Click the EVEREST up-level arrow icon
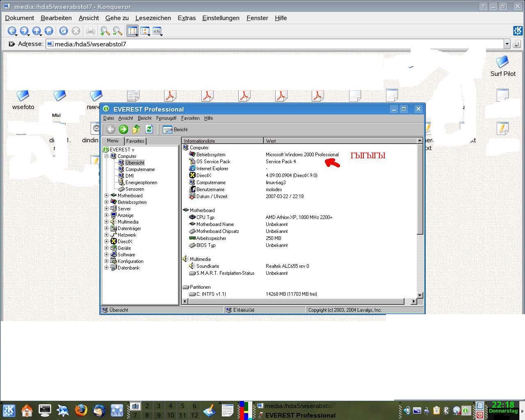The width and height of the screenshot is (525, 420). click(136, 129)
